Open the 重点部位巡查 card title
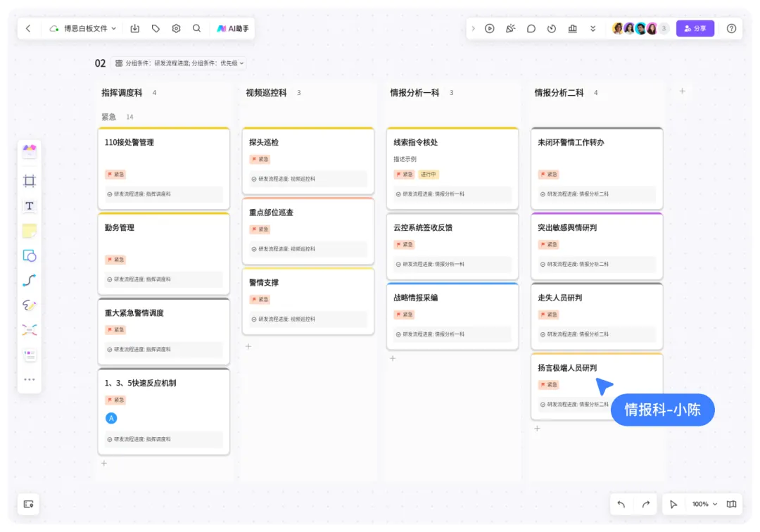This screenshot has height=532, width=760. (x=271, y=213)
